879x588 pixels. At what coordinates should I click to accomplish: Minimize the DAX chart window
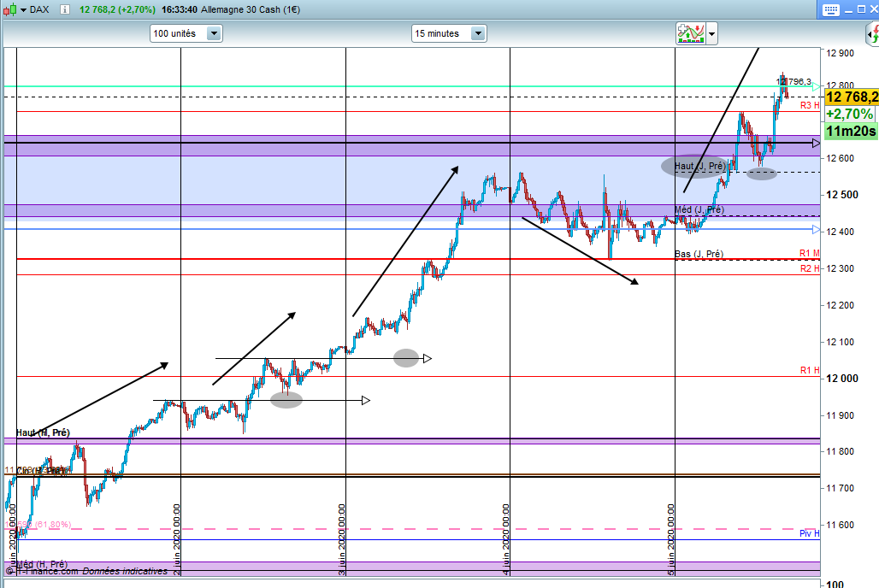click(849, 10)
